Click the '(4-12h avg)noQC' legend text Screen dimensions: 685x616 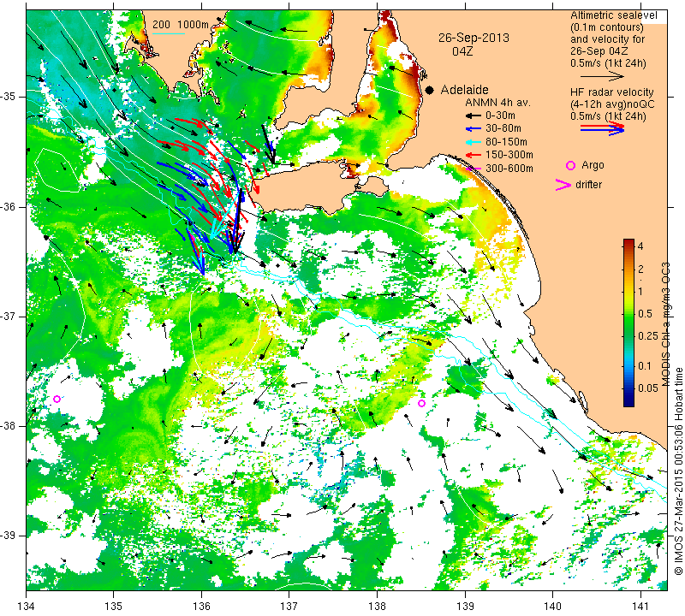point(612,104)
